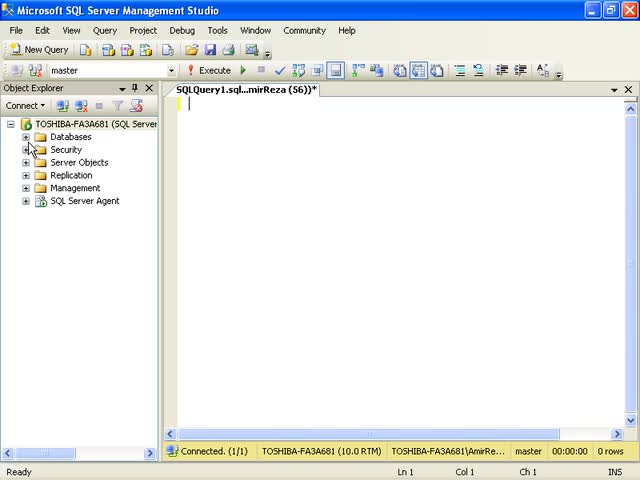Open the Query menu

click(x=105, y=31)
